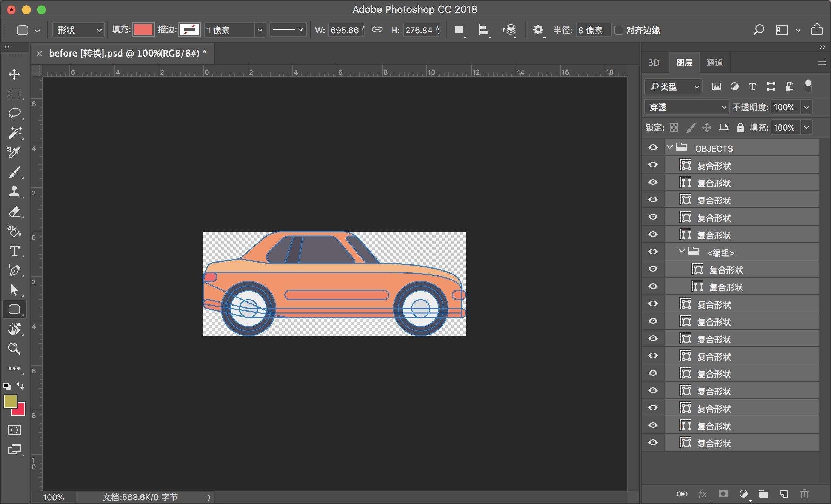Hide the OBJECTS group visibility
The width and height of the screenshot is (831, 504).
(x=653, y=148)
